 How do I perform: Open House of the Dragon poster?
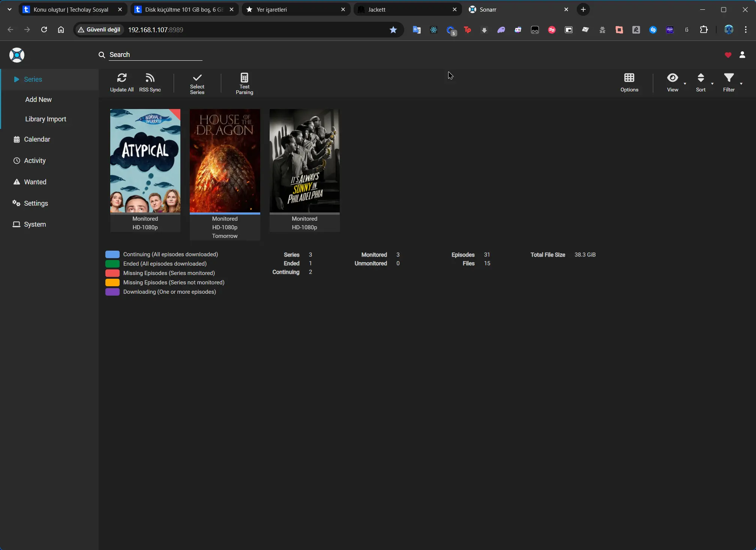tap(225, 161)
